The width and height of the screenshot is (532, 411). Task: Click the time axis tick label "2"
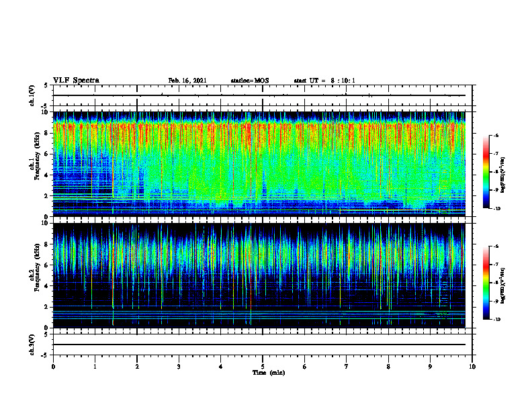137,367
